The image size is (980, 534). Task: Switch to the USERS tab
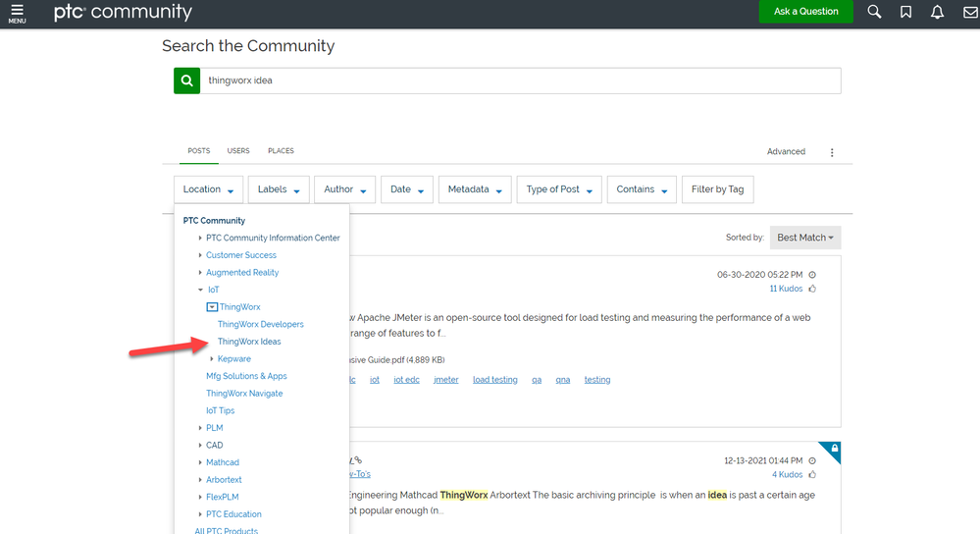238,151
